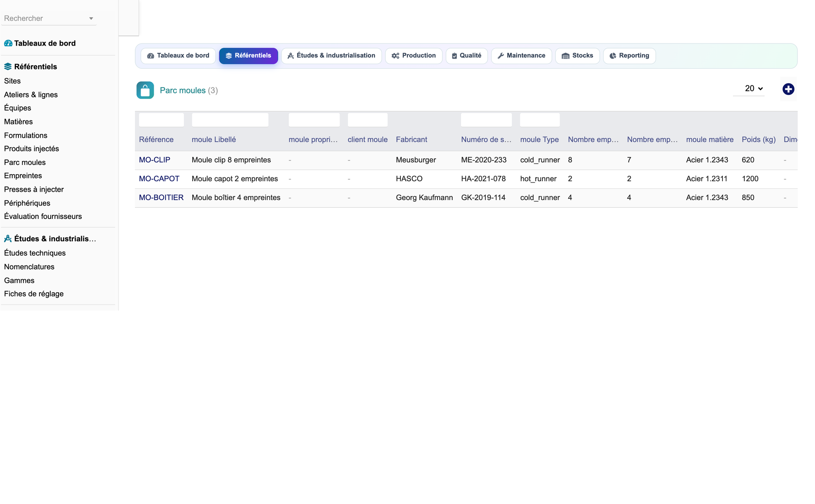Click the Meusburger fabricant cell
Image resolution: width=815 pixels, height=504 pixels.
pos(416,160)
